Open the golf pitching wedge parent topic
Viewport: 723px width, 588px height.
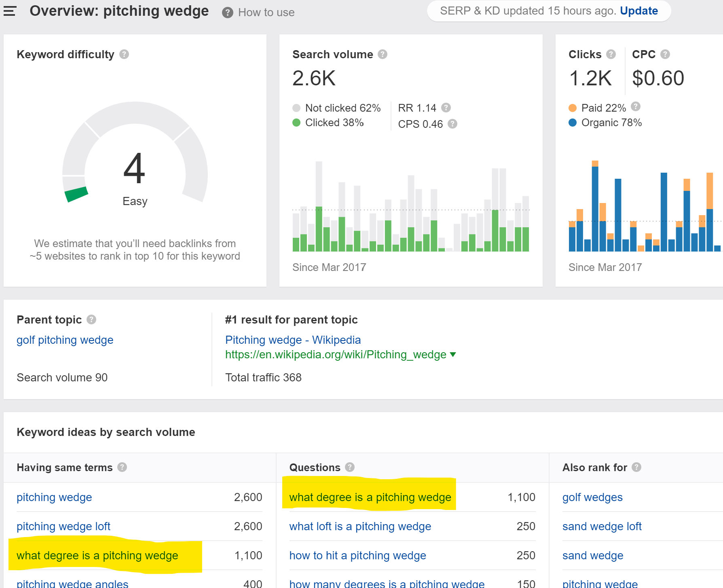65,340
